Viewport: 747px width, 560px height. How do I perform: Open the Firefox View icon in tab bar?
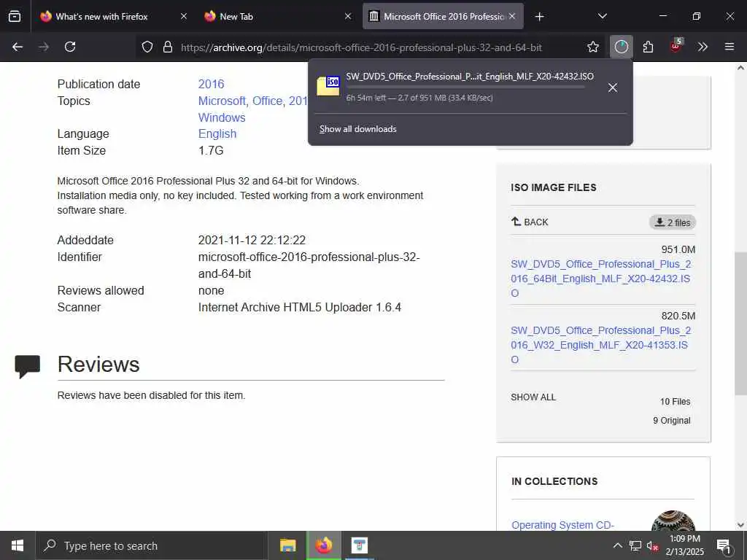click(x=15, y=16)
